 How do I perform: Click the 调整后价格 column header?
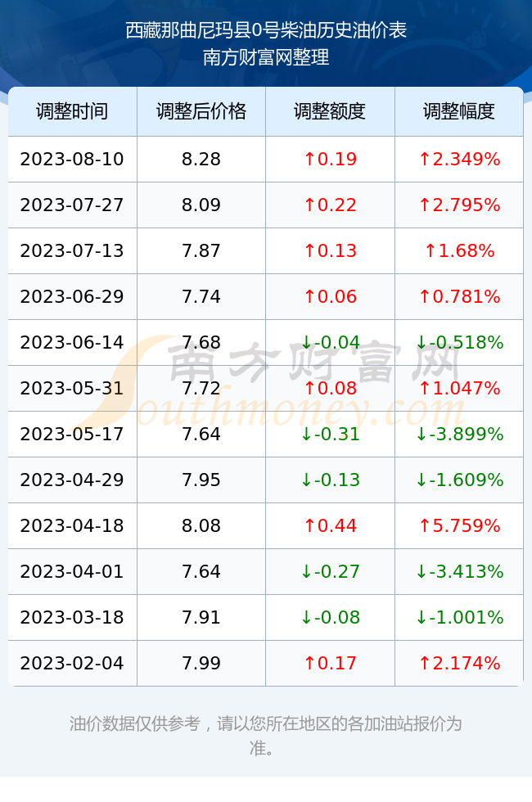pyautogui.click(x=201, y=111)
